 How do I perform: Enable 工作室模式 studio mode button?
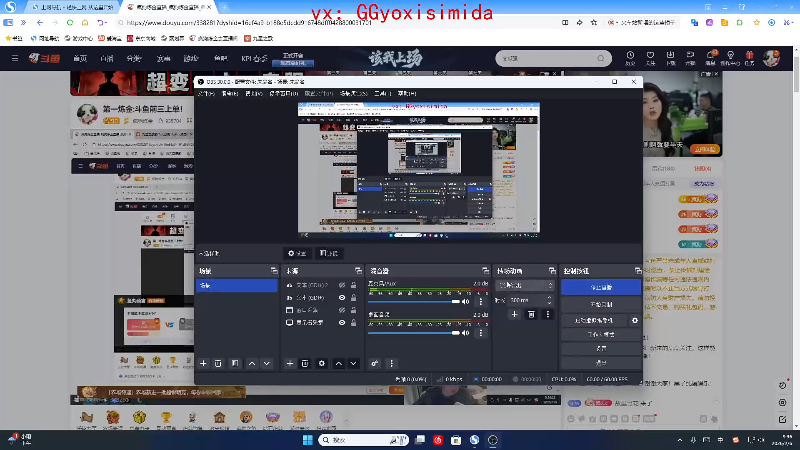click(601, 335)
